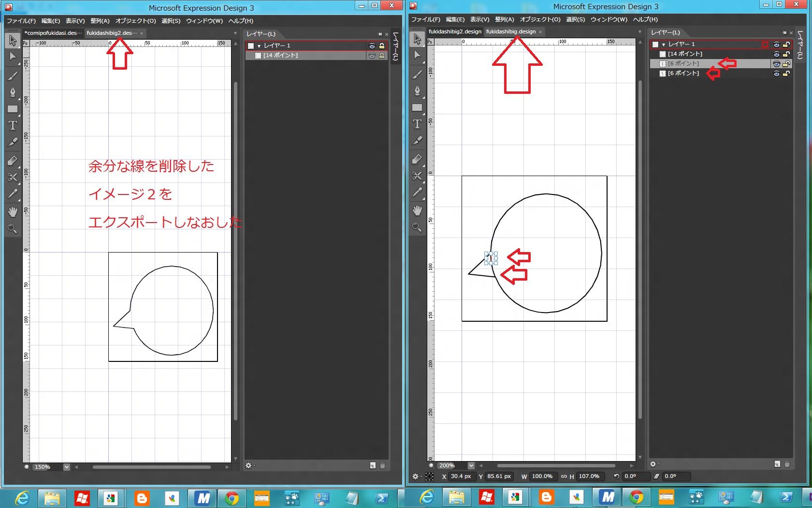The width and height of the screenshot is (812, 508).
Task: Click the レイヤー 1 color swatch in left window
Action: tap(251, 46)
